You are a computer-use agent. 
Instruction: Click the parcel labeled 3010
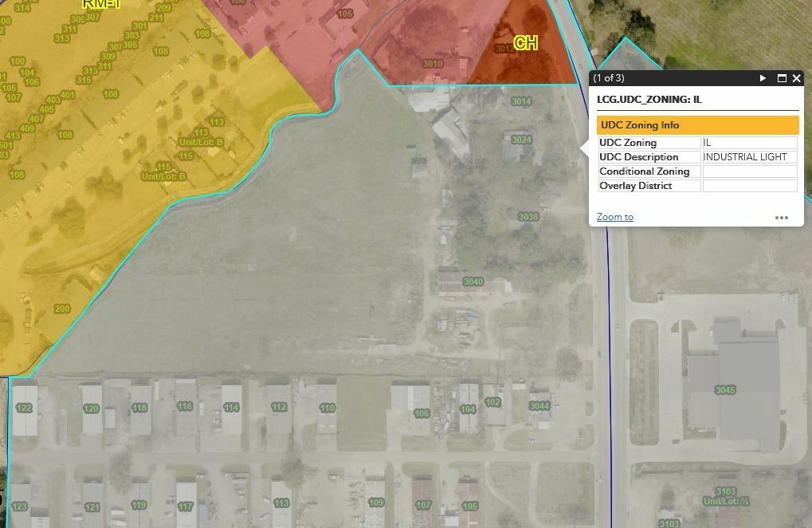point(433,64)
